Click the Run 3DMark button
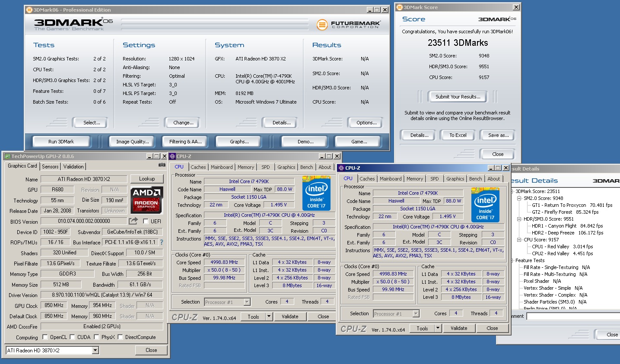Screen dimensions: 620x364 coord(61,142)
